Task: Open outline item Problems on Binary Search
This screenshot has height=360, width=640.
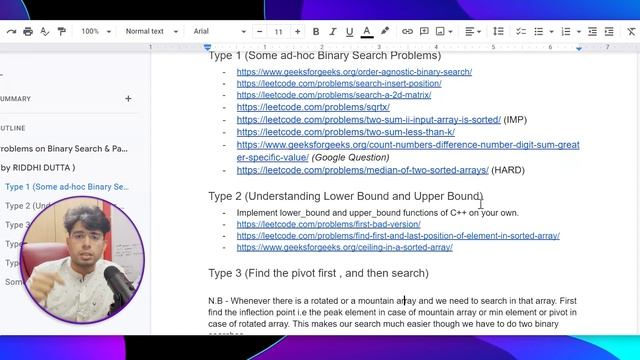Action: click(64, 149)
